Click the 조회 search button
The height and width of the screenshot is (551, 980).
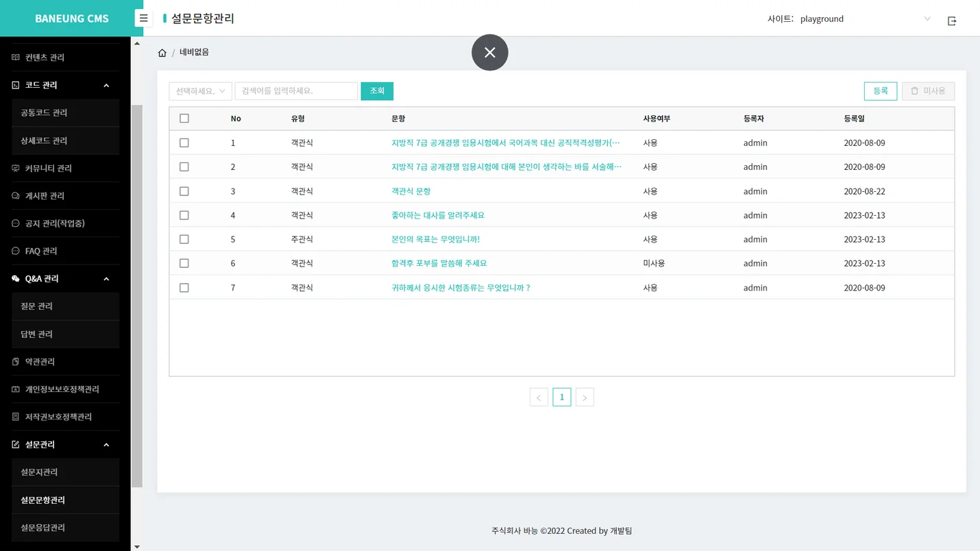[377, 91]
